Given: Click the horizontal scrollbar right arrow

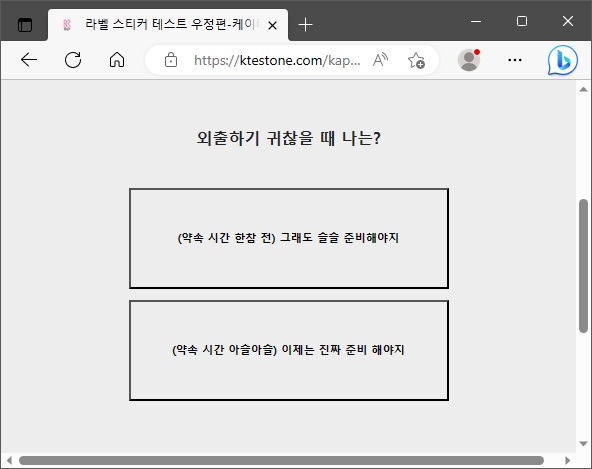Looking at the screenshot, I should (x=567, y=460).
